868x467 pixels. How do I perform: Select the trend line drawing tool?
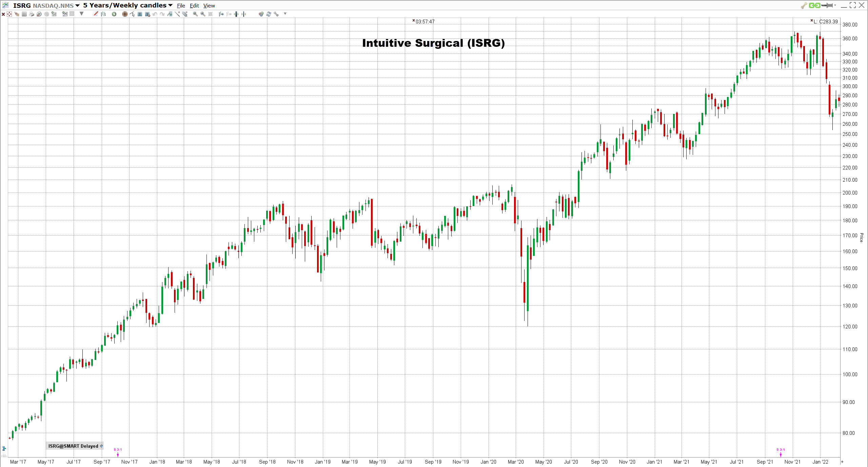[177, 14]
